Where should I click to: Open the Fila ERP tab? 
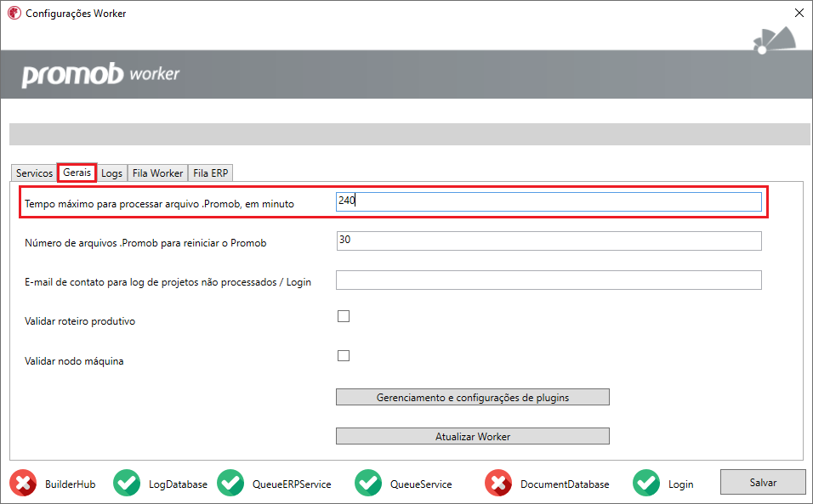[211, 173]
